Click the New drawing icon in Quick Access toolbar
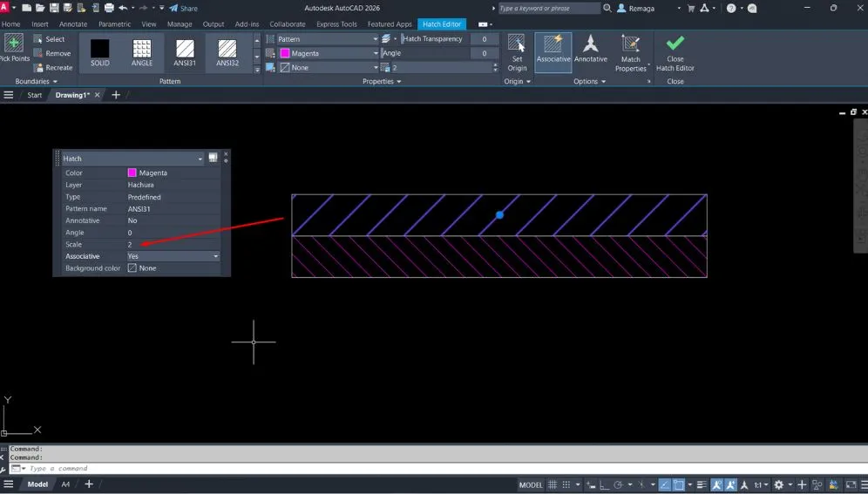The image size is (868, 494). 26,9
